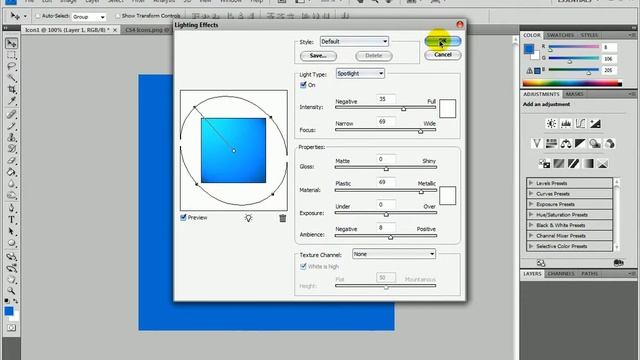Click the Material value field

(x=386, y=182)
